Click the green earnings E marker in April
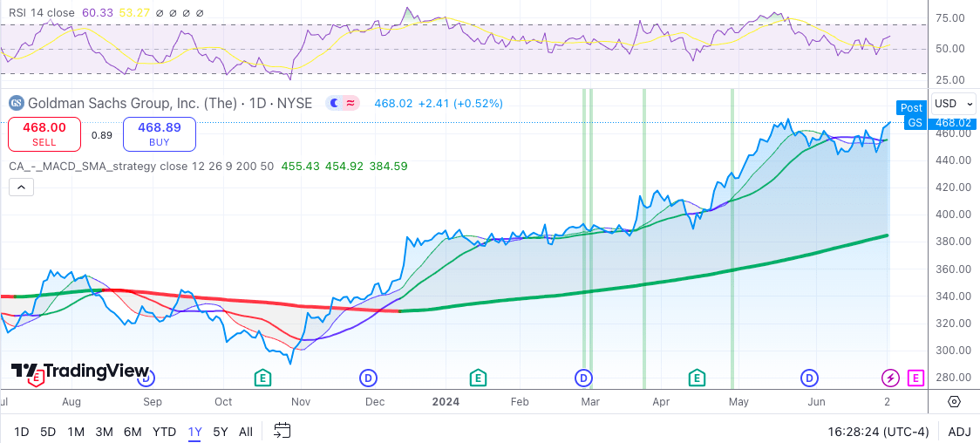Viewport: 980px width, 443px height. tap(697, 378)
